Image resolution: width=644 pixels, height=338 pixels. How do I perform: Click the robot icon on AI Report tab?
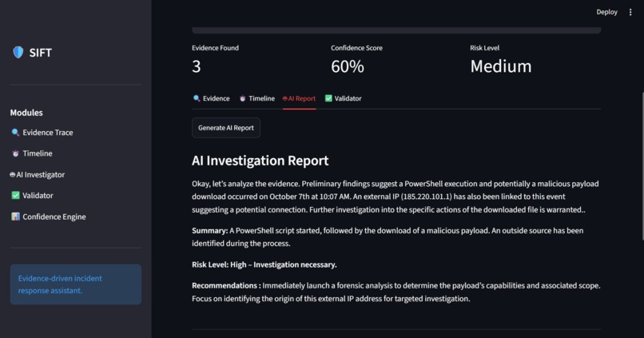pos(285,98)
